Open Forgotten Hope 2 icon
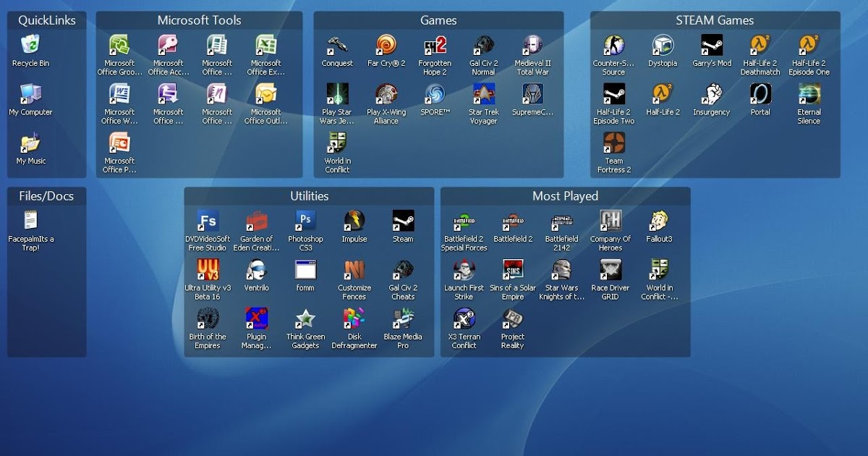The height and width of the screenshot is (456, 868). (x=435, y=45)
